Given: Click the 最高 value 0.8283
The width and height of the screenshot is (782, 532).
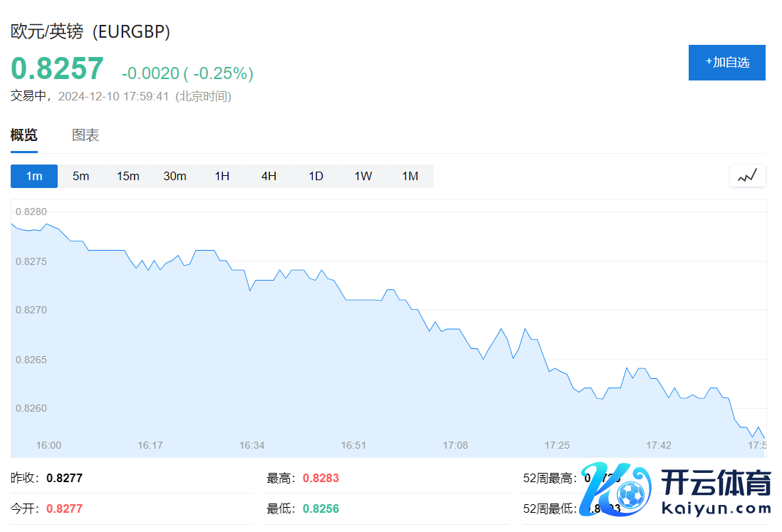Looking at the screenshot, I should coord(320,479).
